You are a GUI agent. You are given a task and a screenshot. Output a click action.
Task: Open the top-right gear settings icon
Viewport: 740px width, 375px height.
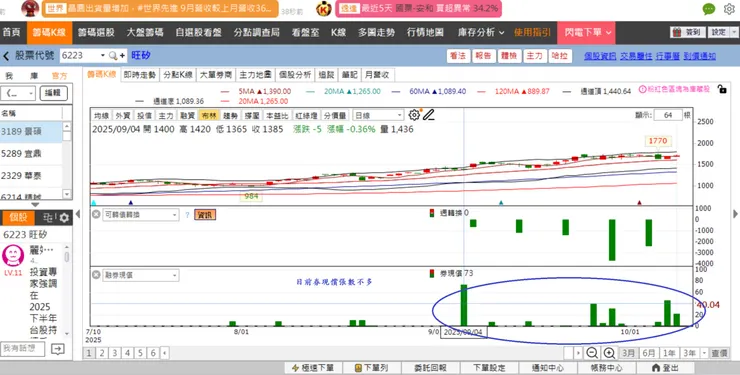729,8
